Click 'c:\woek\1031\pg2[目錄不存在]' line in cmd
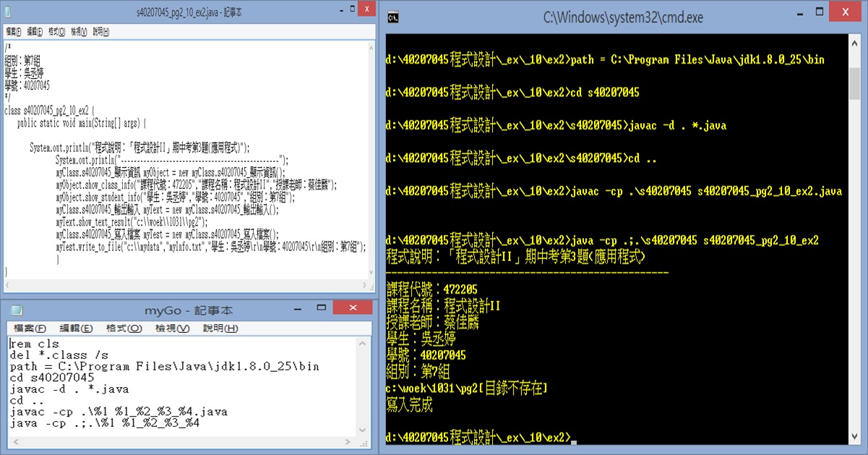 pos(467,388)
